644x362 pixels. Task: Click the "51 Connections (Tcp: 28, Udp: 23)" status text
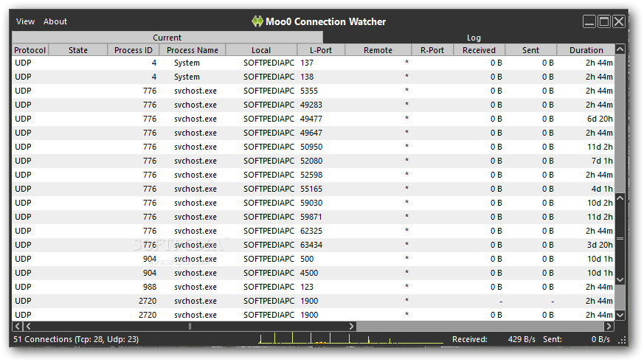pos(76,339)
